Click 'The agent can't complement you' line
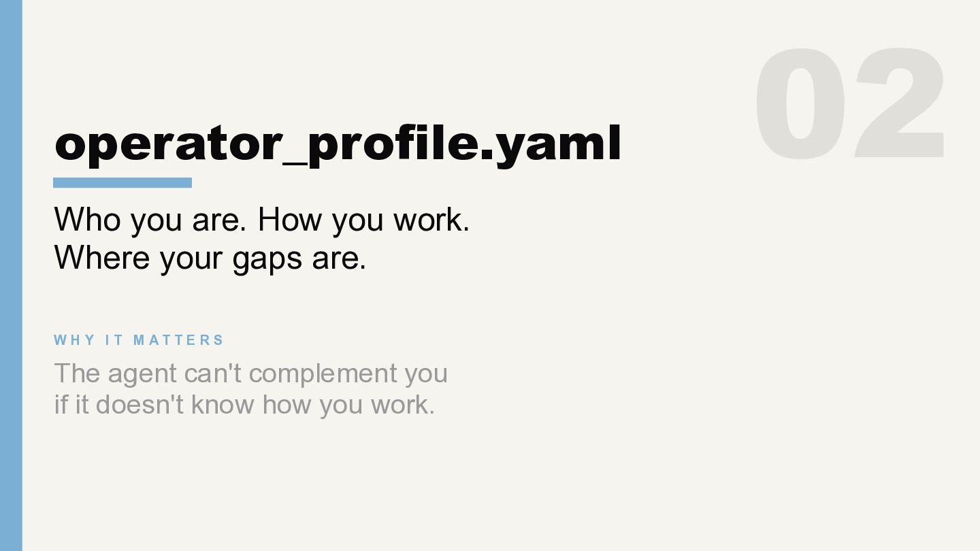 (250, 373)
